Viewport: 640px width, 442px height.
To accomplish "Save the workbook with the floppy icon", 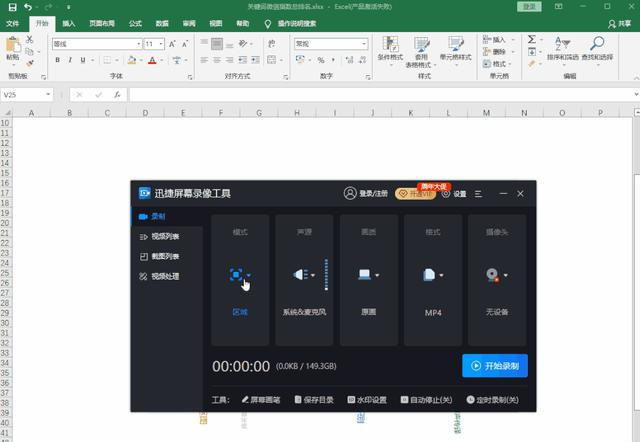I will [13, 7].
